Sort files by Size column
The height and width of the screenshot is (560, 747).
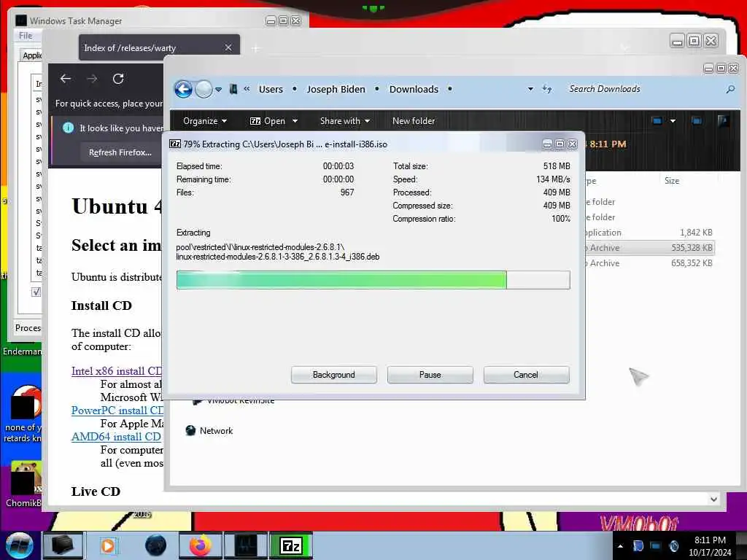click(x=672, y=181)
